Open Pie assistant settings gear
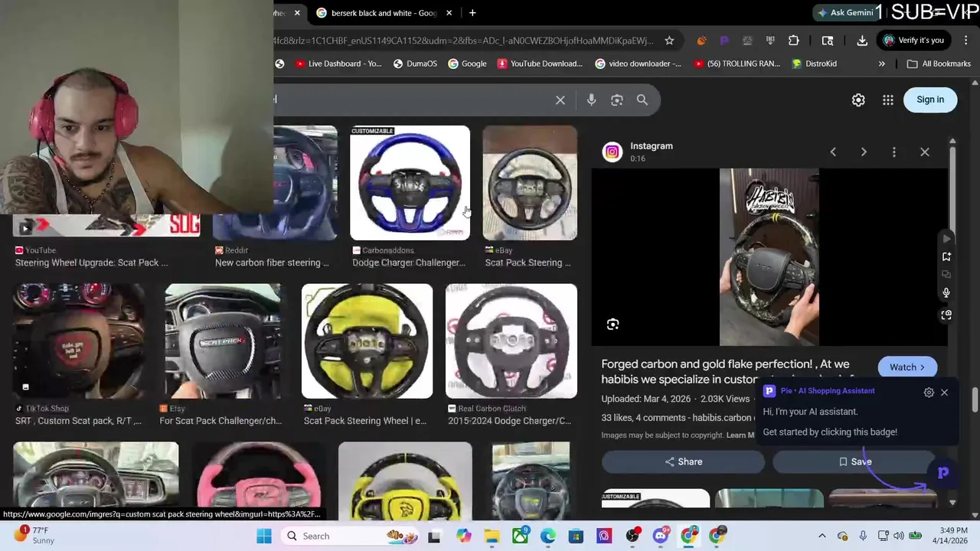 (929, 392)
